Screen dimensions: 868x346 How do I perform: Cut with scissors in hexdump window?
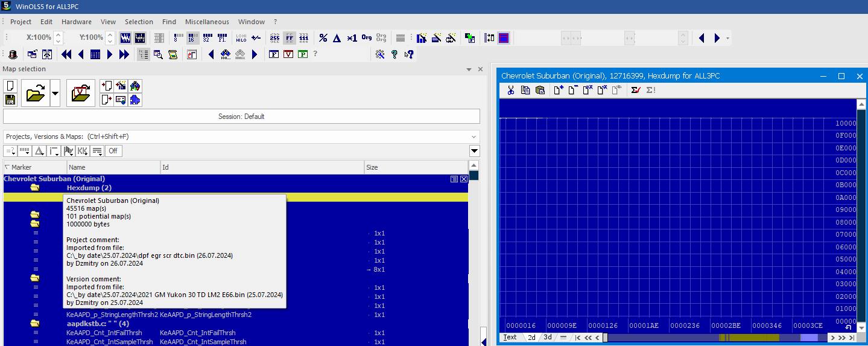(510, 90)
